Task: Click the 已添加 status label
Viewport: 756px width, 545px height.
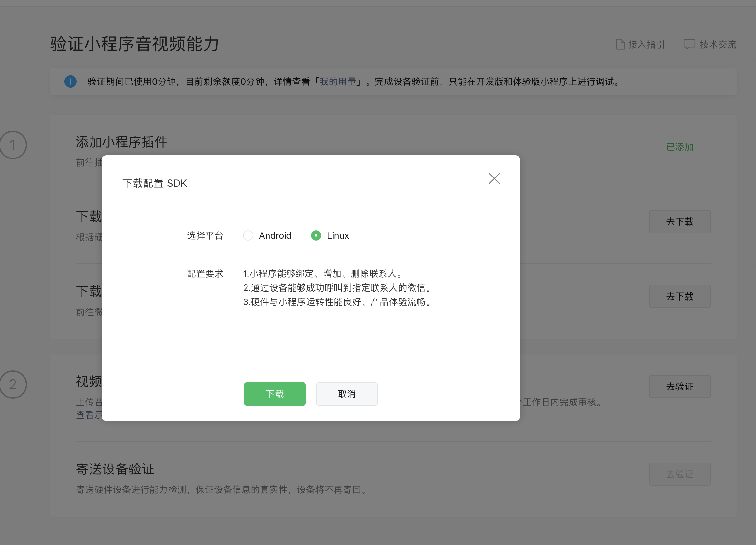Action: point(679,147)
